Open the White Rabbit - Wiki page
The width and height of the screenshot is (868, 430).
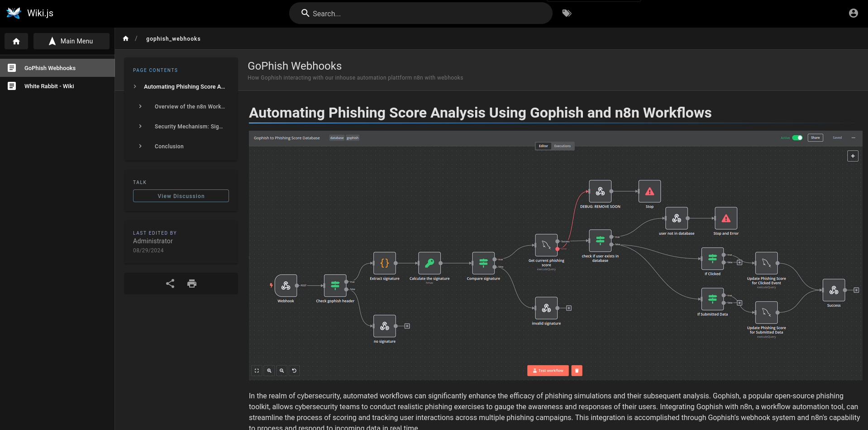point(49,86)
